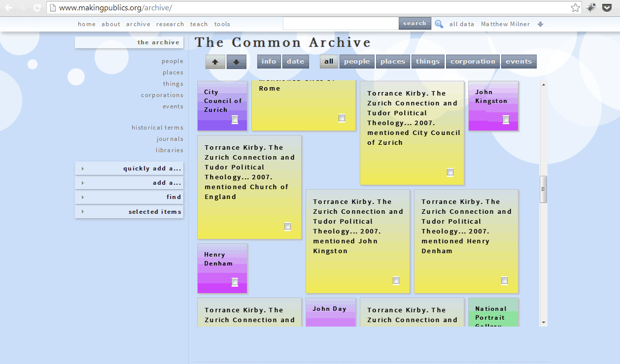Open the bug extension icon

(x=591, y=7)
